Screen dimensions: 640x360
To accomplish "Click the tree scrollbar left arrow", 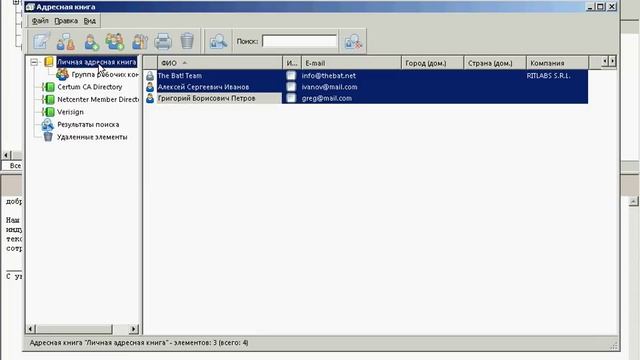I will point(31,329).
